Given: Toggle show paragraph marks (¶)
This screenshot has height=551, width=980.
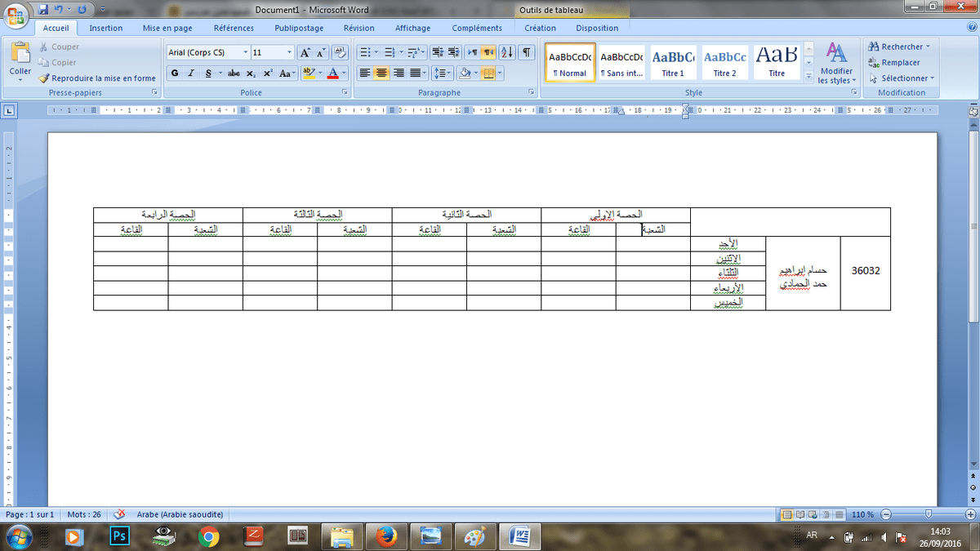Looking at the screenshot, I should point(527,52).
